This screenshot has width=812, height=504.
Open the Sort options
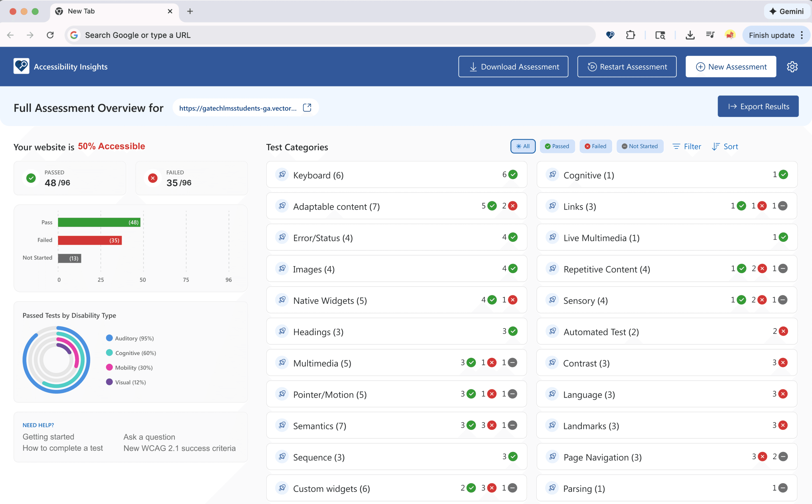(725, 146)
